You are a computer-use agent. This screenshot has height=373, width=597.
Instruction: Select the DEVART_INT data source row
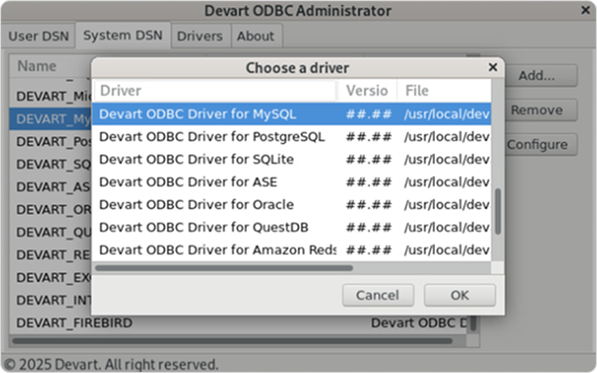pyautogui.click(x=51, y=300)
